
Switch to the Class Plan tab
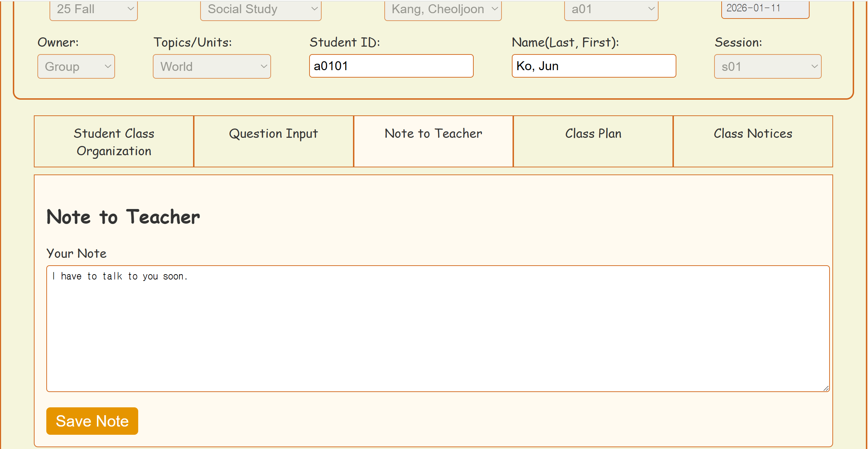(593, 142)
